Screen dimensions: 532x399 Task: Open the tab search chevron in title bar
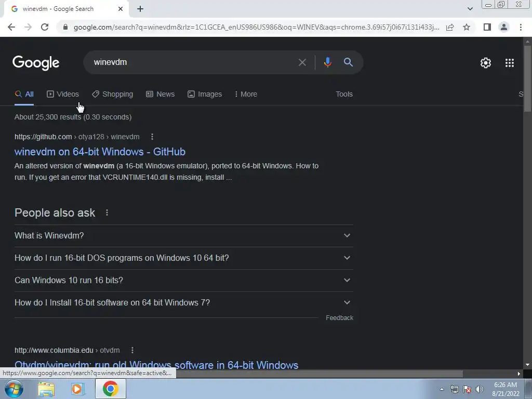[x=470, y=9]
